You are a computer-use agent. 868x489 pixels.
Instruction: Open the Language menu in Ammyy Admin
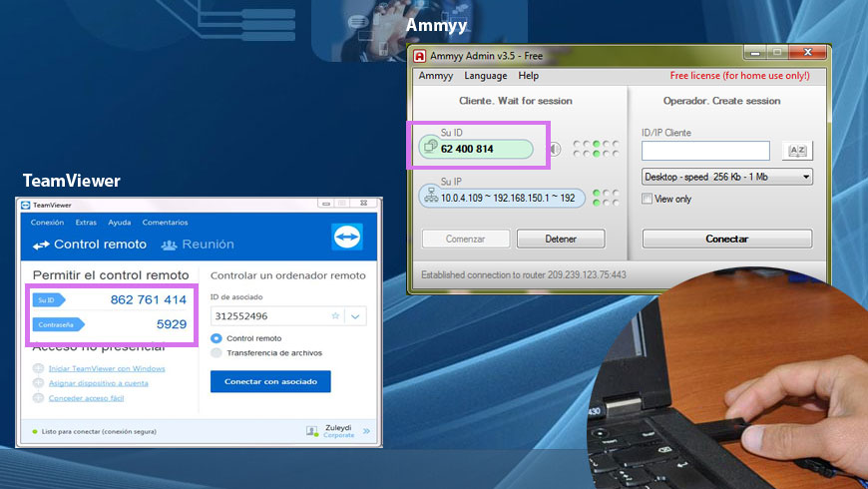click(486, 76)
